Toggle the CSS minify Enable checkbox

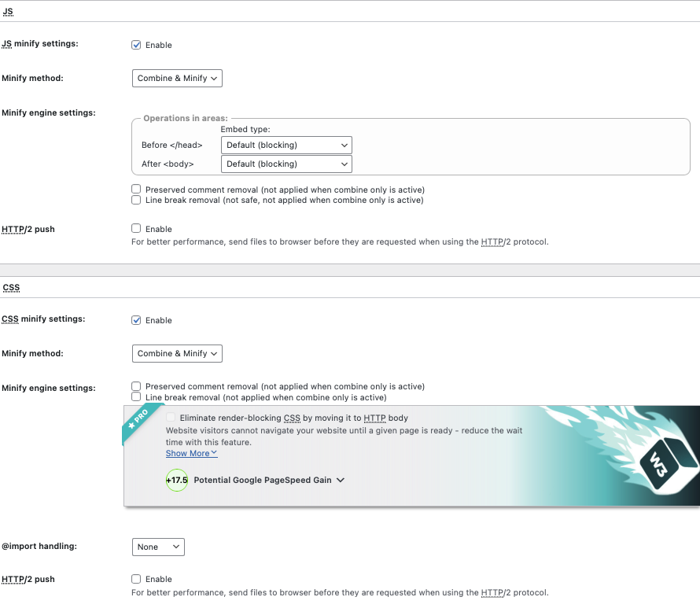136,320
